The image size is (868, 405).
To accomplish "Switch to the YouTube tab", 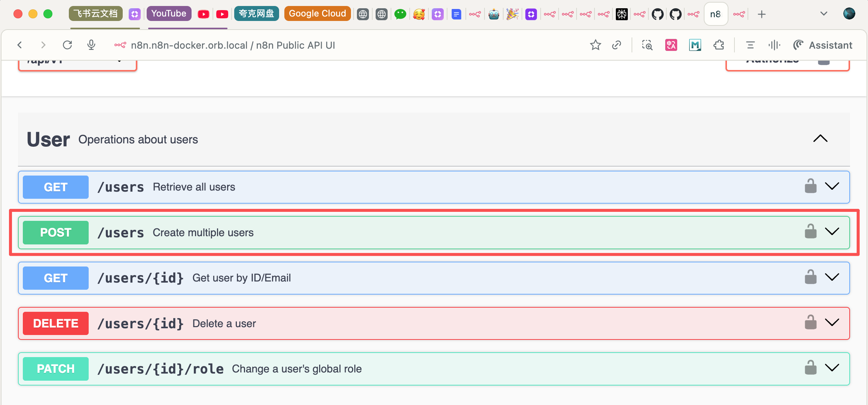I will [169, 14].
